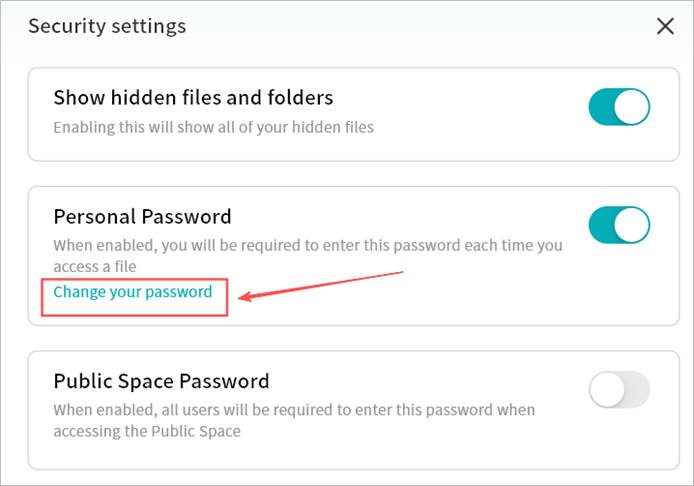Click the "Show hidden files and folders" heading
Screen dimensions: 694x486
tap(193, 98)
